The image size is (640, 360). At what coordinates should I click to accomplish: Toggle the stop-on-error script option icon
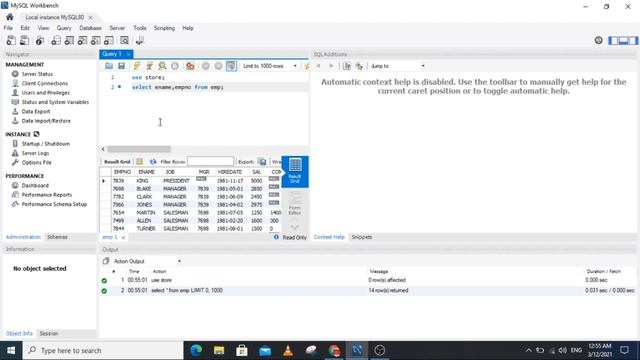click(x=190, y=66)
